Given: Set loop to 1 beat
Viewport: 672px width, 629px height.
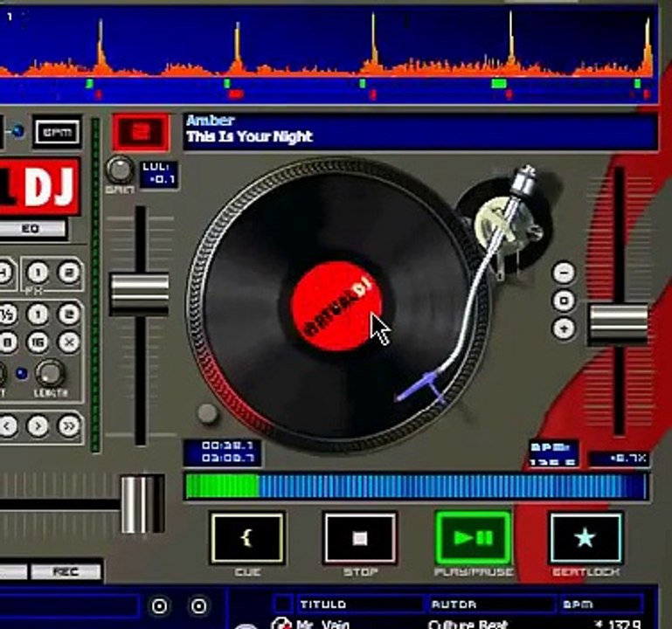Looking at the screenshot, I should pos(38,314).
